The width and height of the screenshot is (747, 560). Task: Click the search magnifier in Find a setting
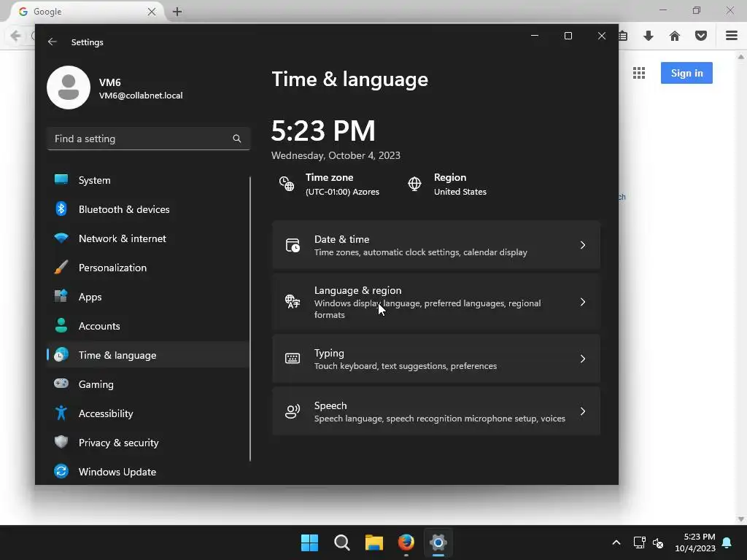(237, 139)
